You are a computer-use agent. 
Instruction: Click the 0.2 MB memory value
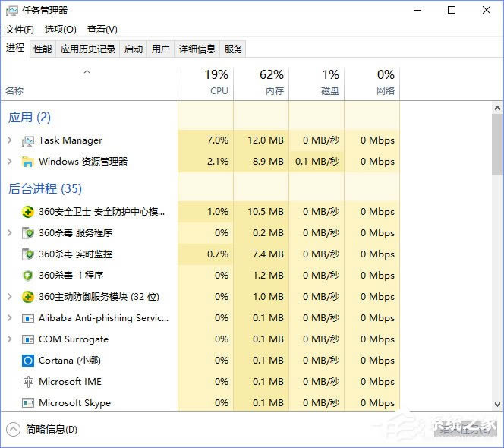coord(268,232)
